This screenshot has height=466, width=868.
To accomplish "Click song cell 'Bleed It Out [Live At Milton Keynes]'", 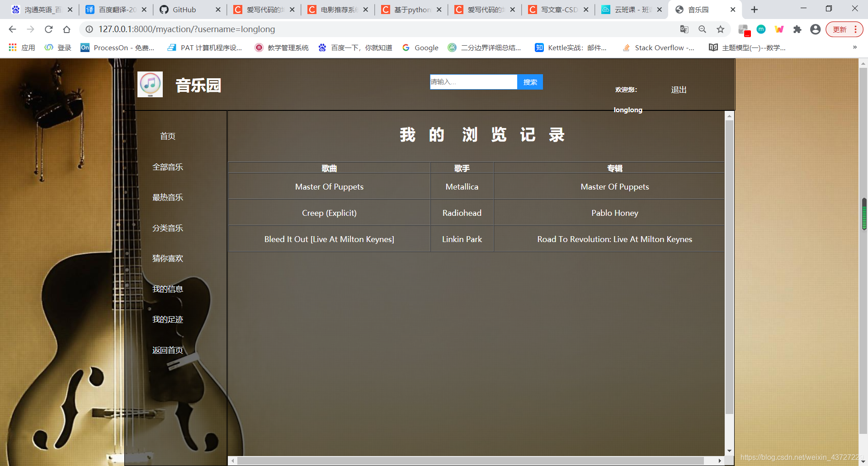I will coord(329,239).
